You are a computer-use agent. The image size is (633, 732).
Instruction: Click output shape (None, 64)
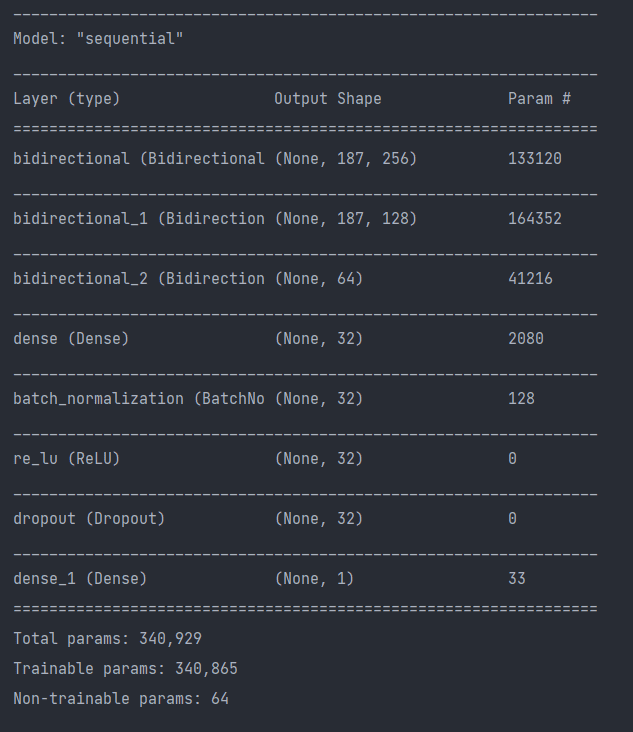click(318, 279)
